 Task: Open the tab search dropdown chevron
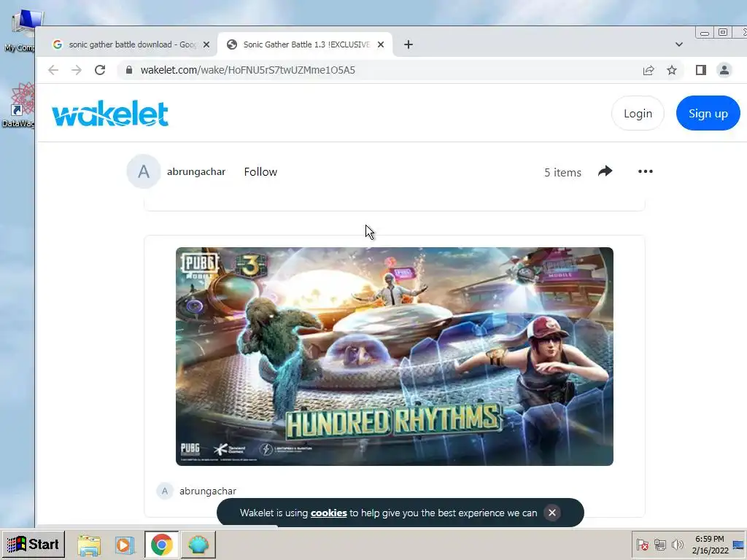[x=679, y=44]
